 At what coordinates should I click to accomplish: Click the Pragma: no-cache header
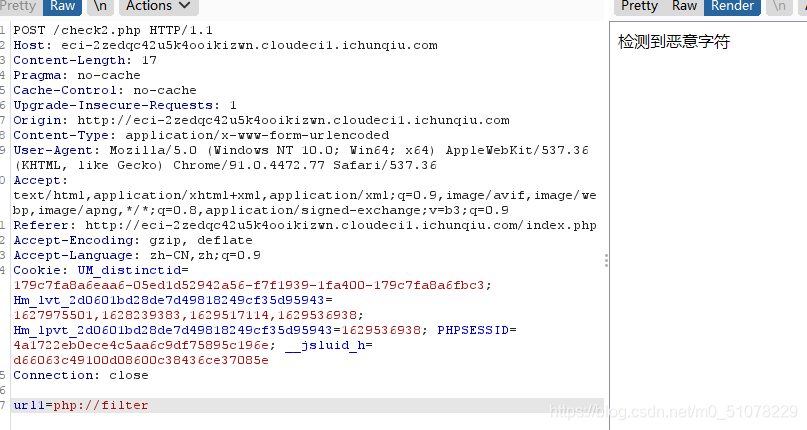point(77,75)
